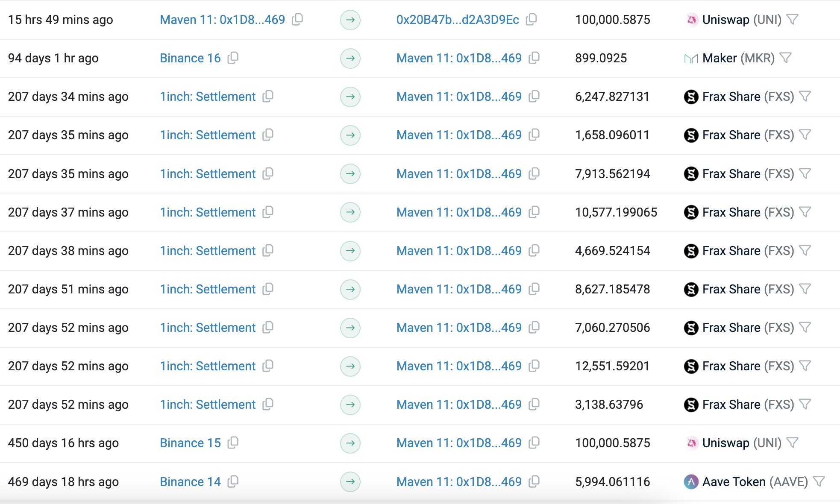Open Uniswap (UNI) token in 15 hrs row

click(x=742, y=20)
